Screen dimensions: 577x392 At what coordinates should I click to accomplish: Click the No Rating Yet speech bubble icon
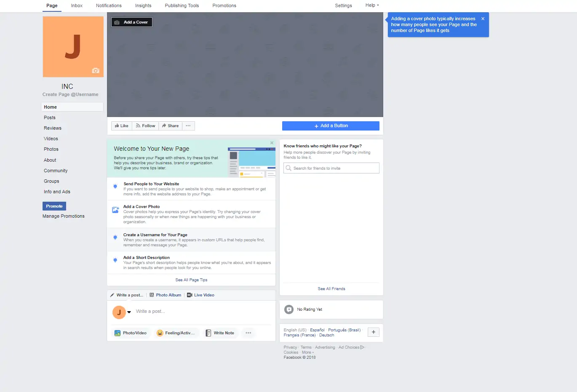tap(289, 309)
